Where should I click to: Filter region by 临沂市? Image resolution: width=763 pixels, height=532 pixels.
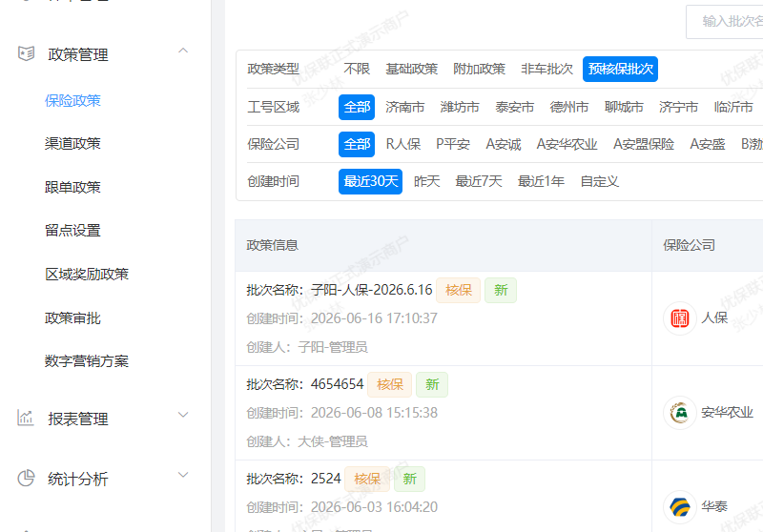(733, 107)
